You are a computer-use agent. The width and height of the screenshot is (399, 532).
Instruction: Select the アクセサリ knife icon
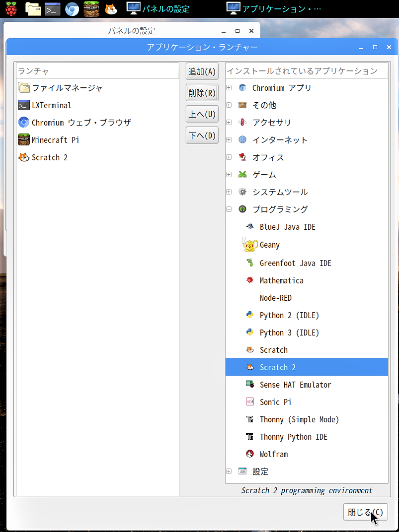click(242, 123)
